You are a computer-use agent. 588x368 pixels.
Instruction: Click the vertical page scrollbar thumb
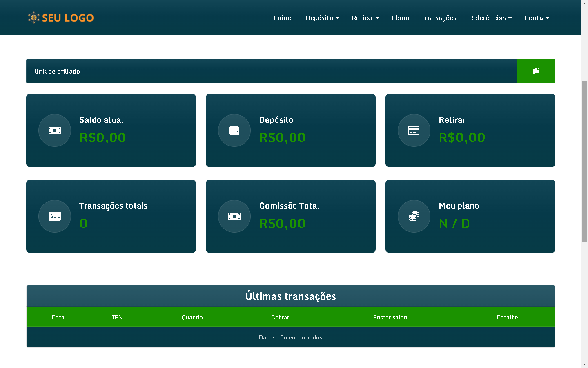[584, 161]
